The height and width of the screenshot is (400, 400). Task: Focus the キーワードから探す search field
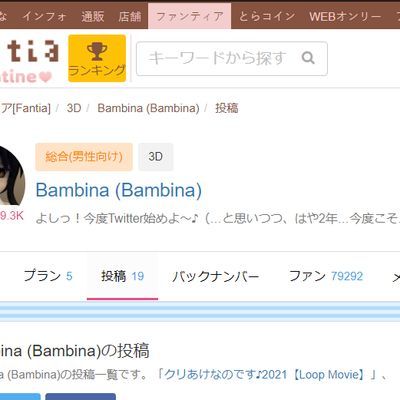click(x=232, y=58)
